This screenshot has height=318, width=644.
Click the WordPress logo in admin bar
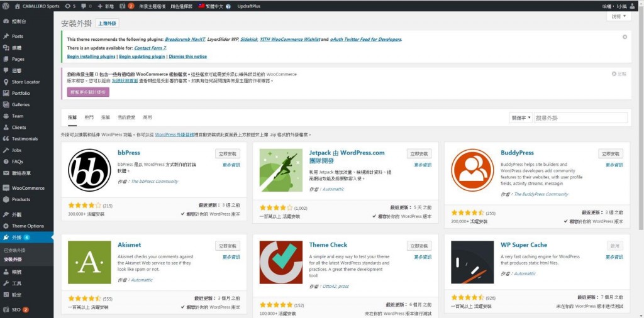[x=5, y=6]
